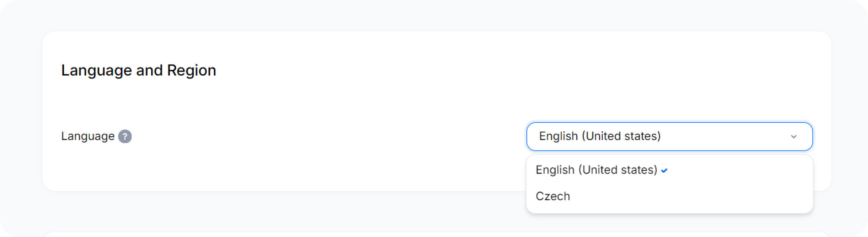Toggle the Language dropdown chevron
868x237 pixels.
[x=794, y=137]
